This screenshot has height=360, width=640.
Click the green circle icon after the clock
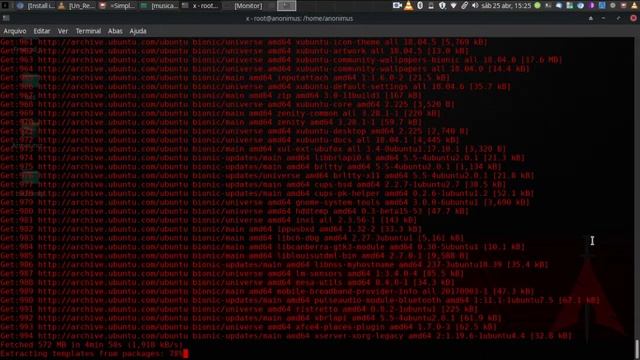coord(538,5)
